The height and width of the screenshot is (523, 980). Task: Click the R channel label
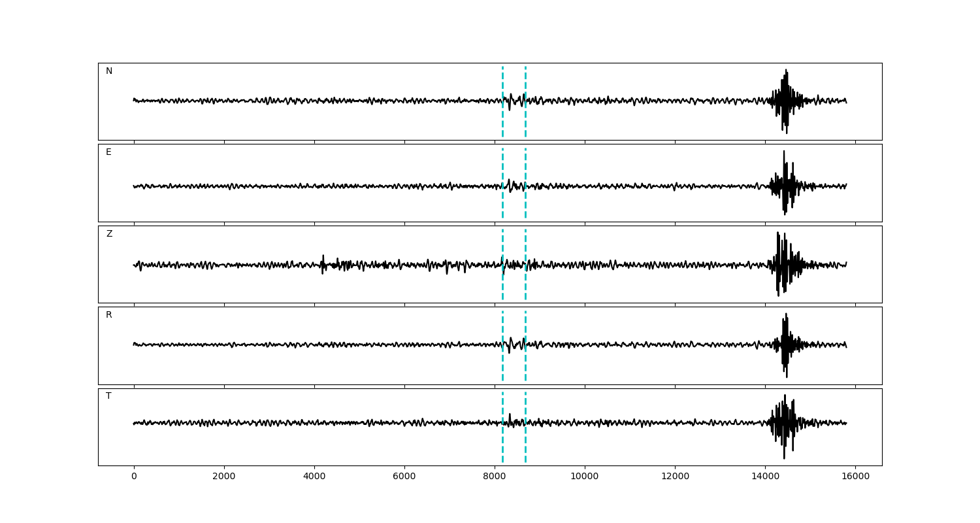tap(109, 315)
